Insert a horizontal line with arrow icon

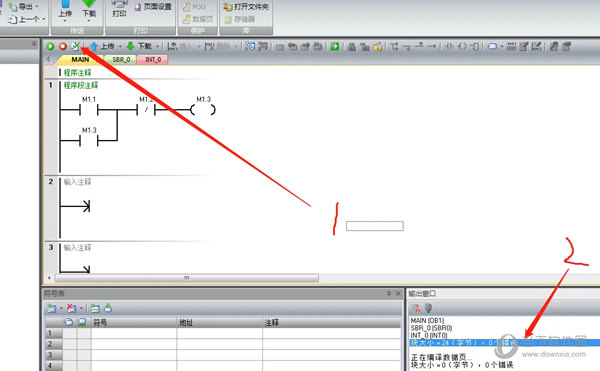pos(432,46)
